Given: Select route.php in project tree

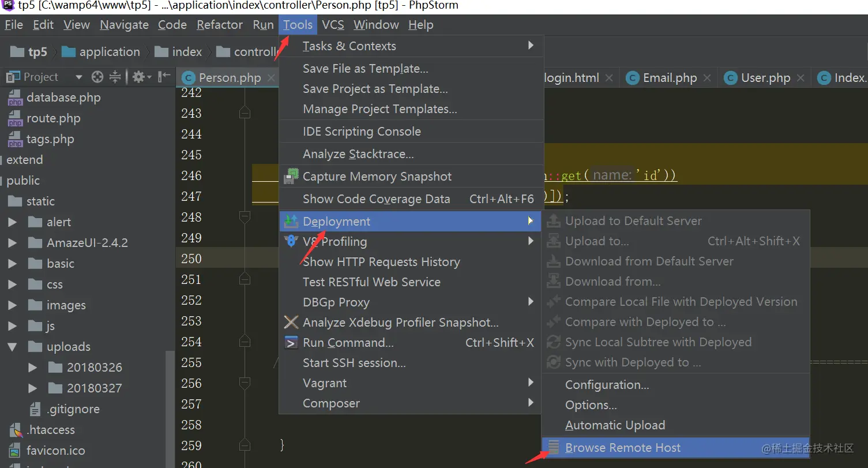Looking at the screenshot, I should 53,118.
